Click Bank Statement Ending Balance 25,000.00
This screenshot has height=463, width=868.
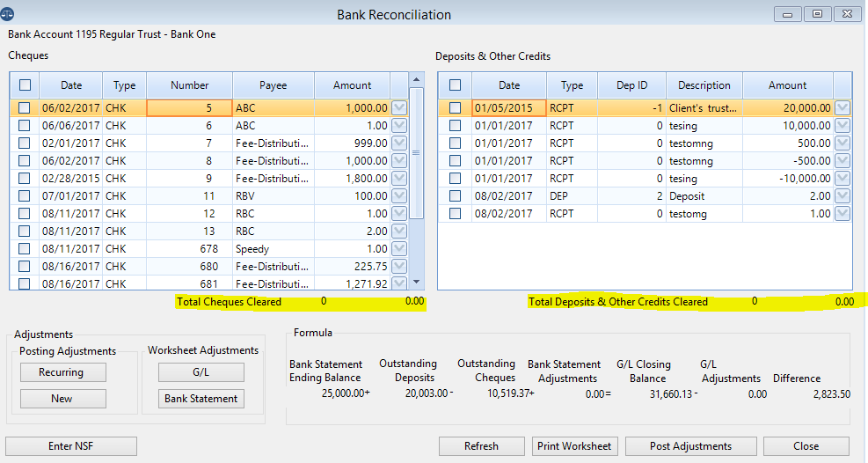[x=343, y=393]
